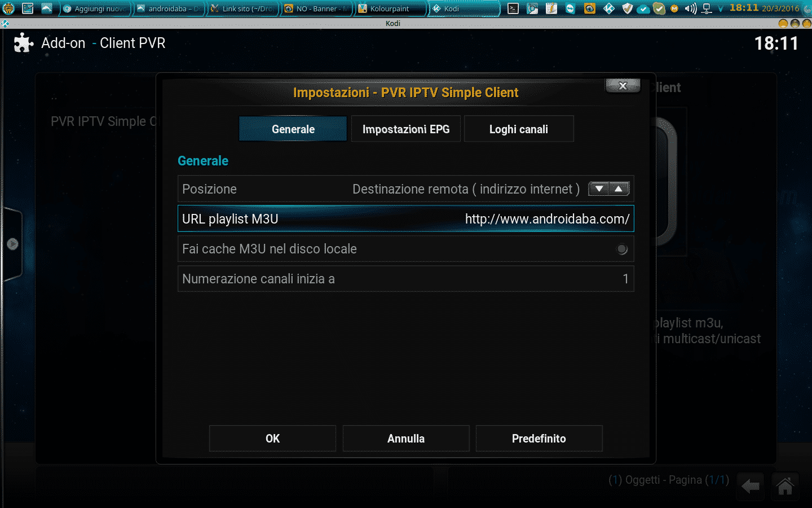The width and height of the screenshot is (812, 508).
Task: Close the Impostazioni settings dialog
Action: click(623, 86)
